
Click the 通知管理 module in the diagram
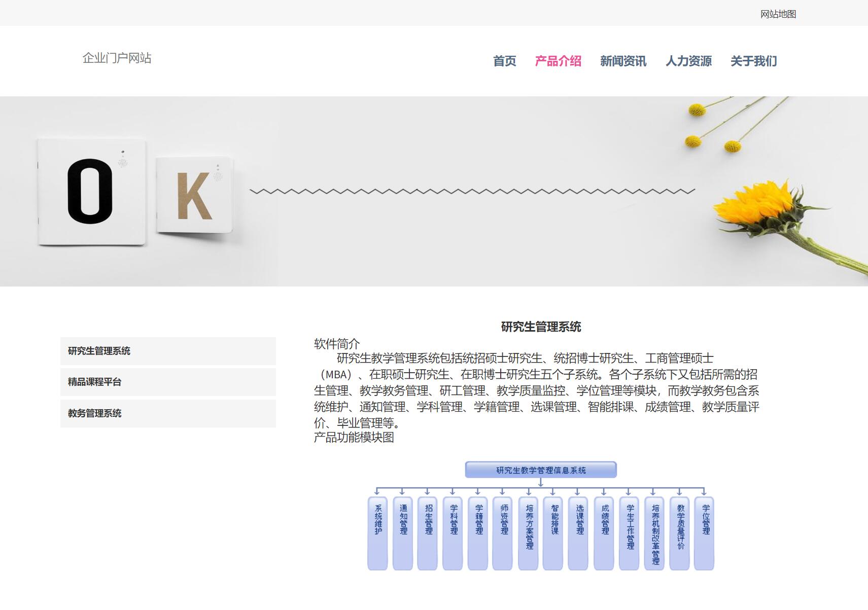click(403, 533)
